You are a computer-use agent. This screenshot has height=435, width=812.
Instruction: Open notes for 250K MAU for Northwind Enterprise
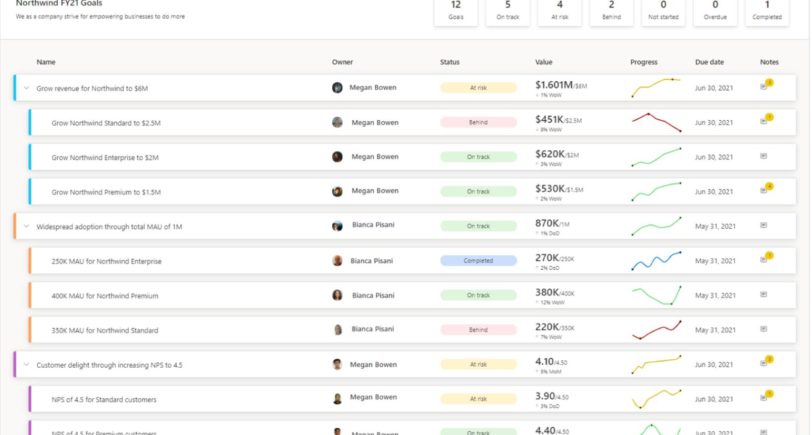point(765,258)
